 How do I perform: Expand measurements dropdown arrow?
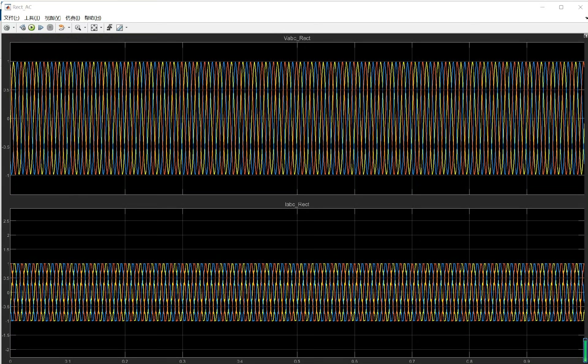[x=126, y=28]
